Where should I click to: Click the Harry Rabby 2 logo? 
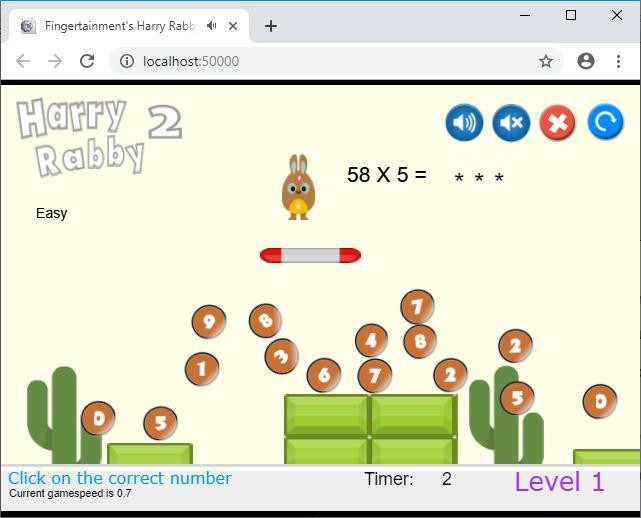pos(99,137)
